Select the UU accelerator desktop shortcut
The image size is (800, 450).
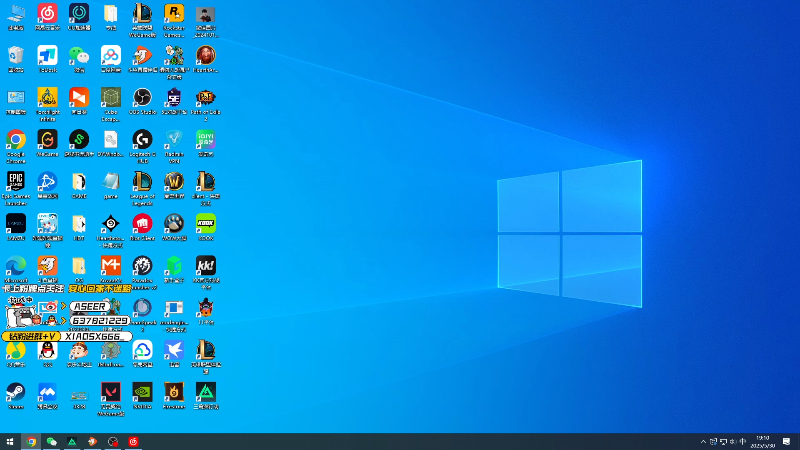click(79, 17)
